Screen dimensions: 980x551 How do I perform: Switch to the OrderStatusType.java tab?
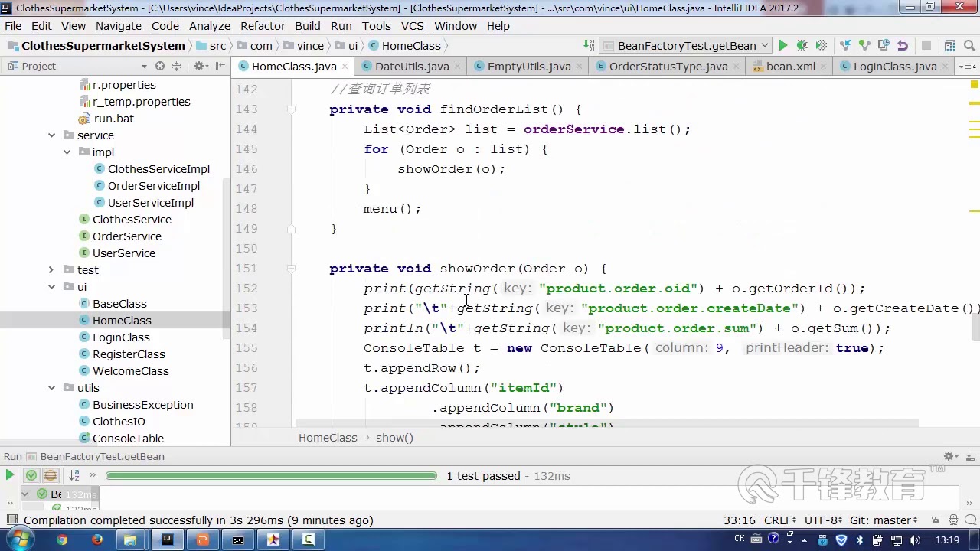coord(668,67)
